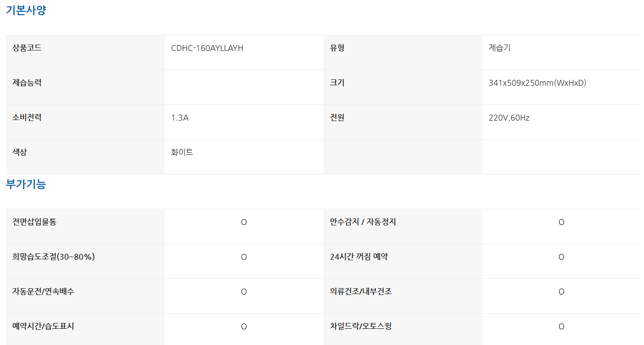
Task: Click the 화이트 color value
Action: click(x=182, y=152)
